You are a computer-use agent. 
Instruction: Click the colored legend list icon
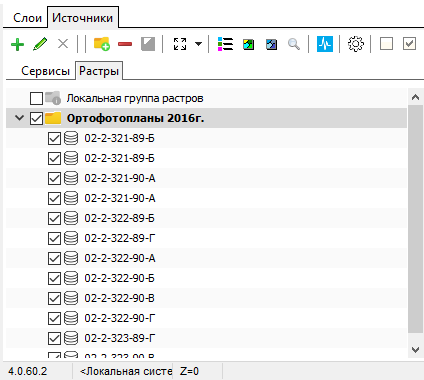[x=225, y=44]
